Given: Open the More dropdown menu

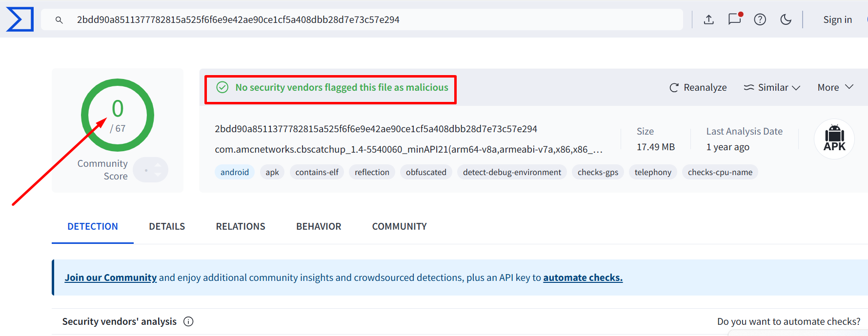Looking at the screenshot, I should (x=835, y=87).
